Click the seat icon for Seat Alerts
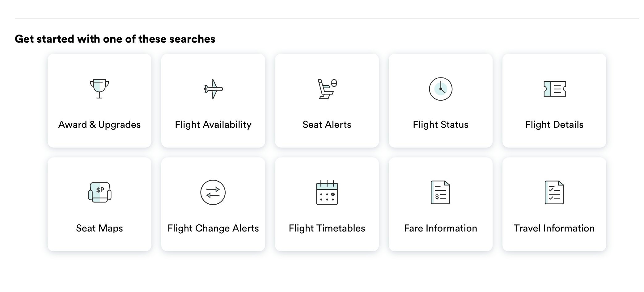 point(327,89)
